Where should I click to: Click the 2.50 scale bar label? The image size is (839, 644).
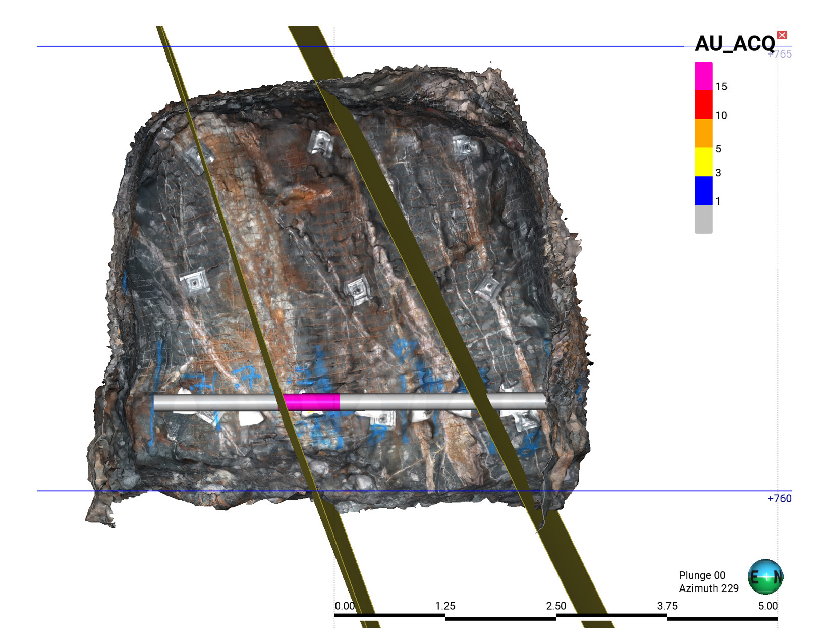(556, 606)
